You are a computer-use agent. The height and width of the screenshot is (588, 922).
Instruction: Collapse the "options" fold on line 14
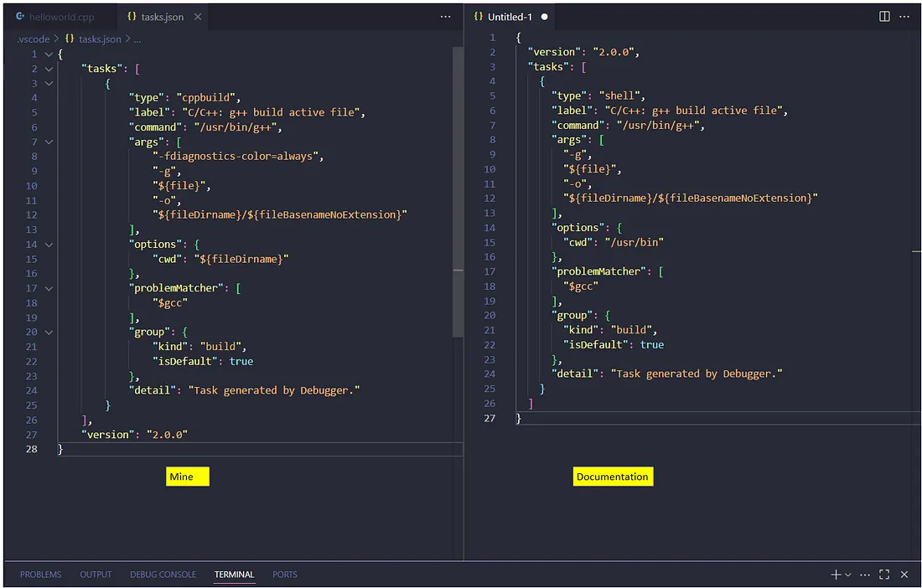[49, 245]
